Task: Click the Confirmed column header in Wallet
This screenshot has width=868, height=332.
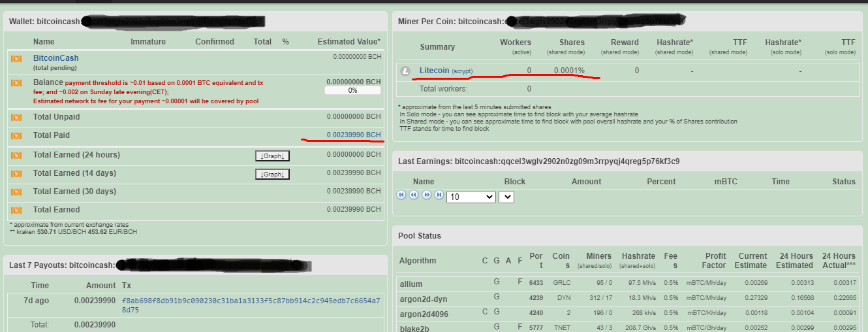Action: (215, 42)
